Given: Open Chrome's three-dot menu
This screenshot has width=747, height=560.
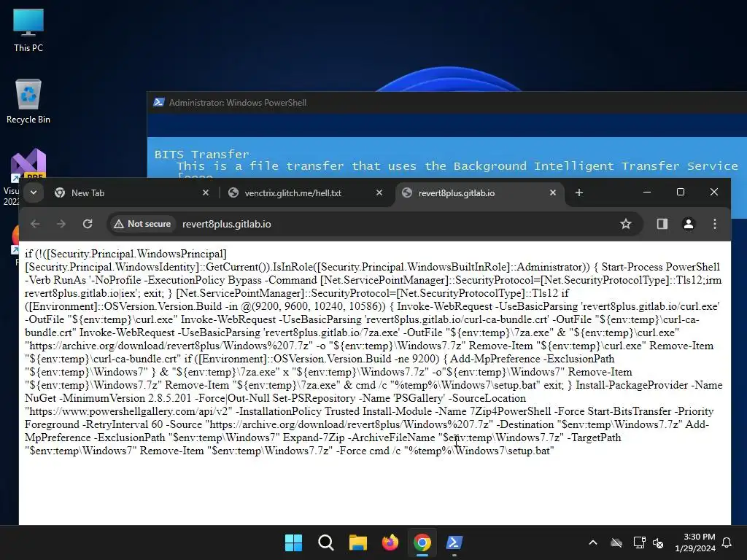Looking at the screenshot, I should point(715,224).
